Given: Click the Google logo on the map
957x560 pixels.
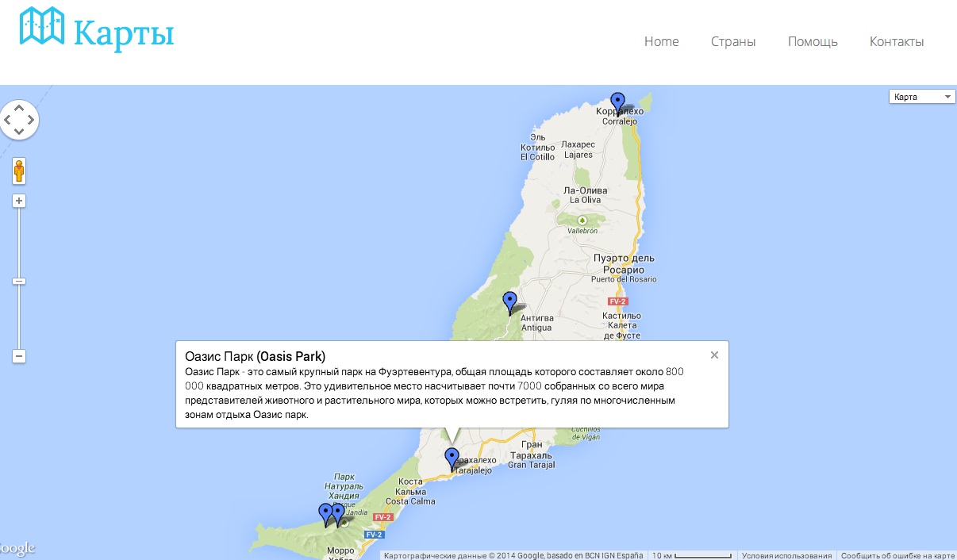Looking at the screenshot, I should (x=17, y=548).
